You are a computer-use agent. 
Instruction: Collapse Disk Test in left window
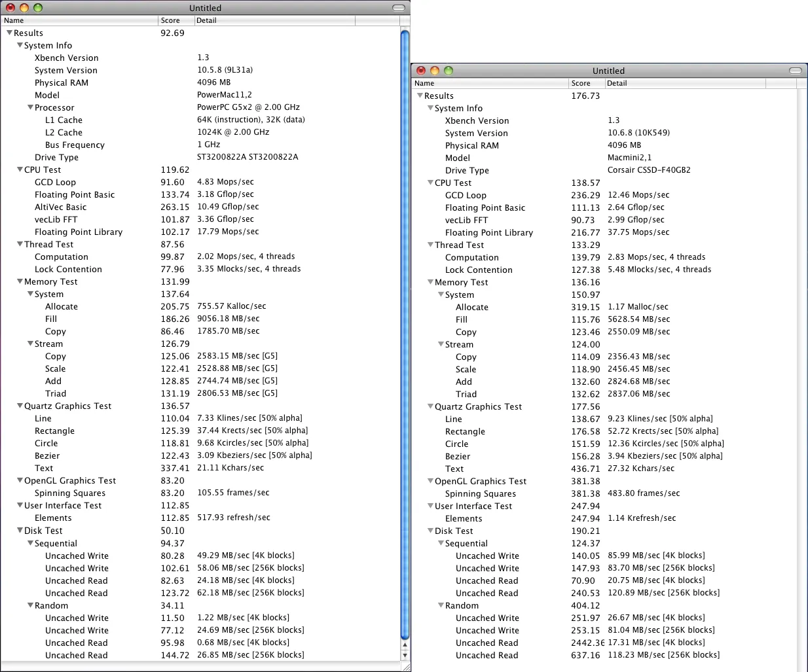[x=20, y=530]
